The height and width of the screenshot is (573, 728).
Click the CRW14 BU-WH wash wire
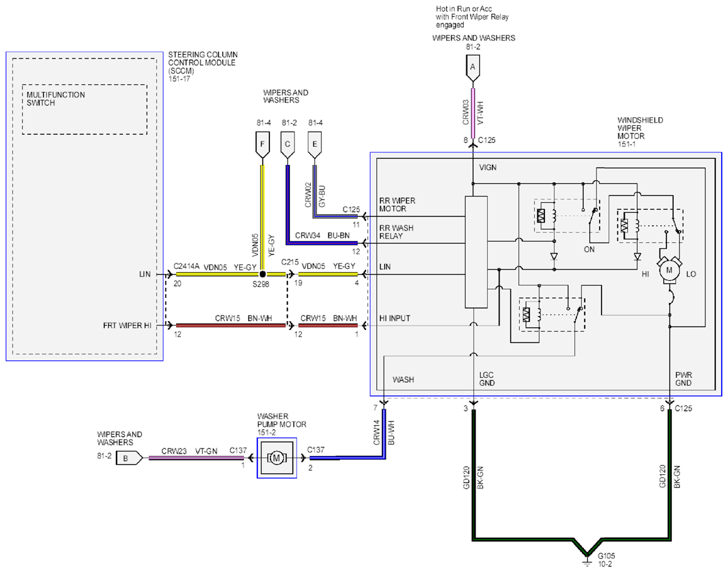(384, 433)
